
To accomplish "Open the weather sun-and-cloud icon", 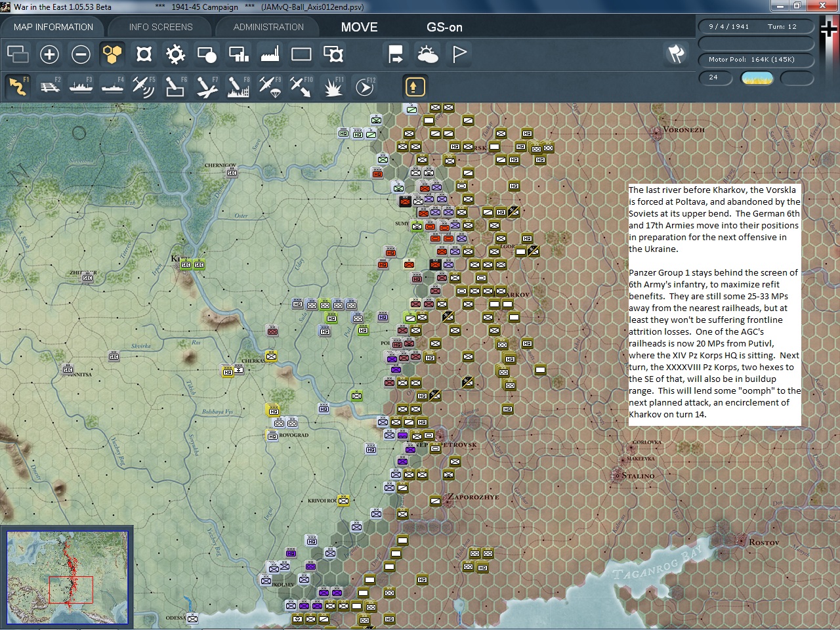I will 428,54.
